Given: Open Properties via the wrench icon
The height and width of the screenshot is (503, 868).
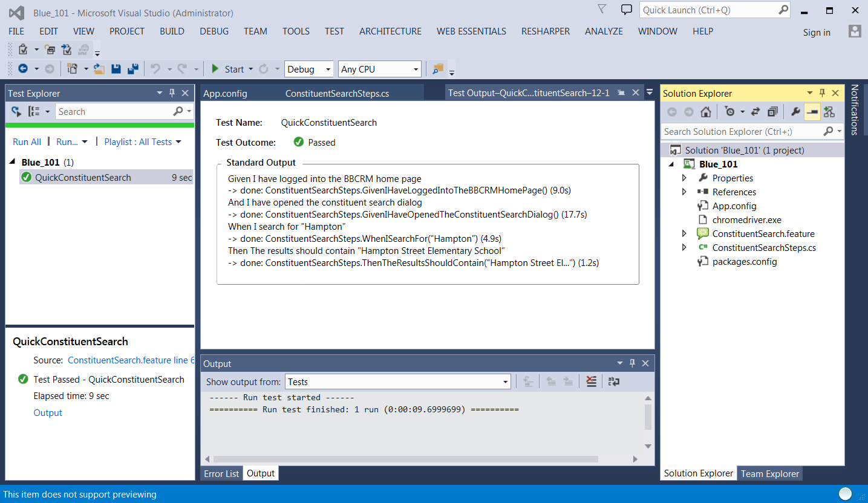Looking at the screenshot, I should pyautogui.click(x=795, y=112).
